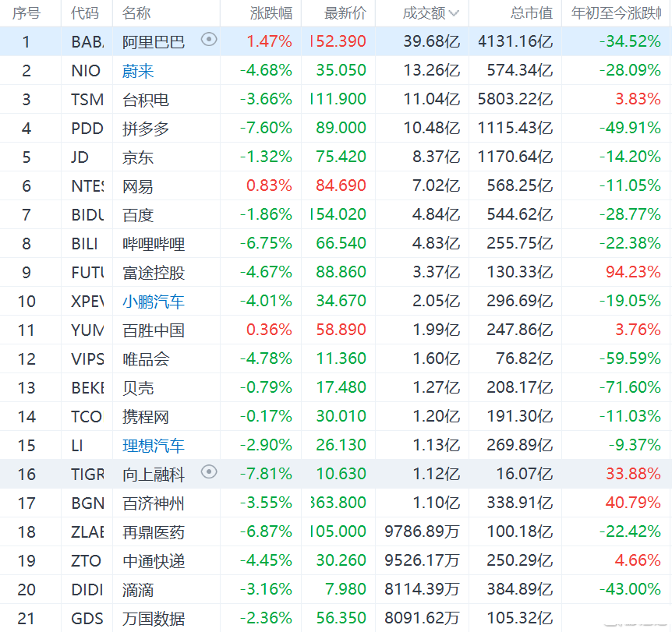Select the 阿里巴巴 stock name
The width and height of the screenshot is (672, 632).
(154, 42)
